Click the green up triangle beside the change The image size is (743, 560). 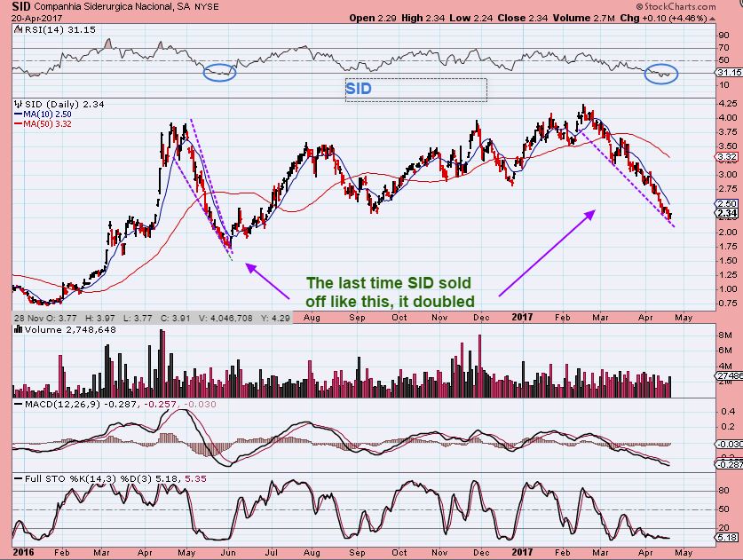712,19
